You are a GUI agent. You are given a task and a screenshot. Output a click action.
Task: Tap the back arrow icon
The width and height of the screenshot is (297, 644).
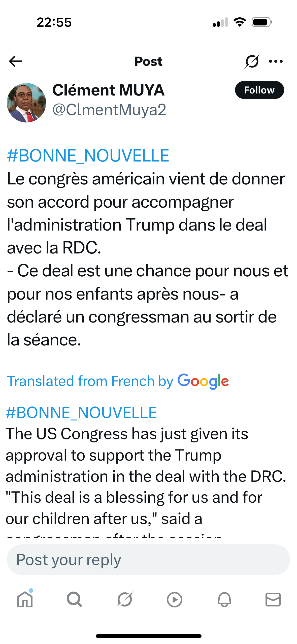point(15,61)
